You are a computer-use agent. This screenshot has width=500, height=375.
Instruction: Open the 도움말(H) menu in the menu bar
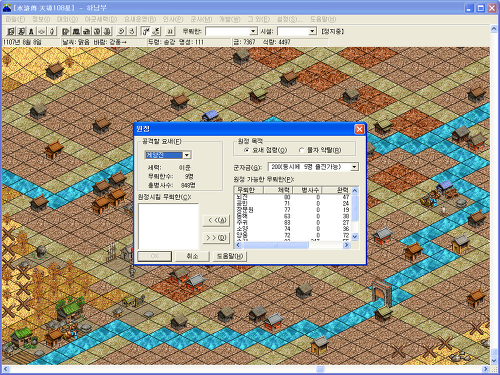tap(323, 19)
